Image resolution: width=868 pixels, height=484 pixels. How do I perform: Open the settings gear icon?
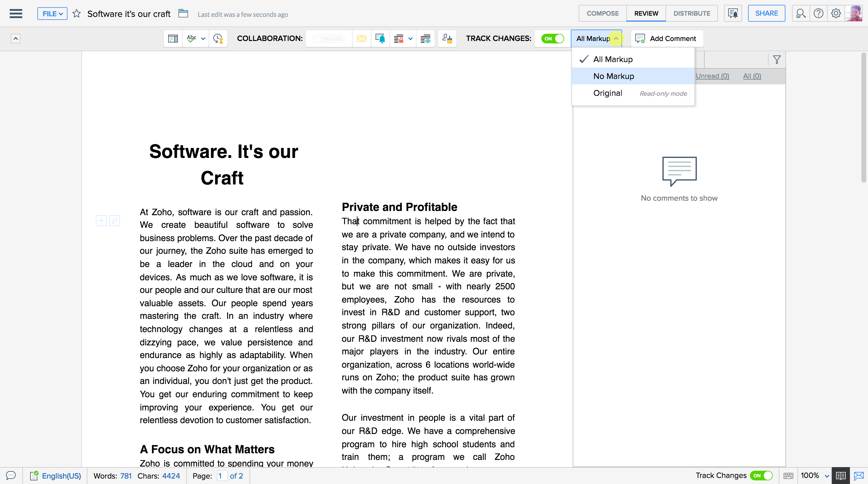[836, 14]
